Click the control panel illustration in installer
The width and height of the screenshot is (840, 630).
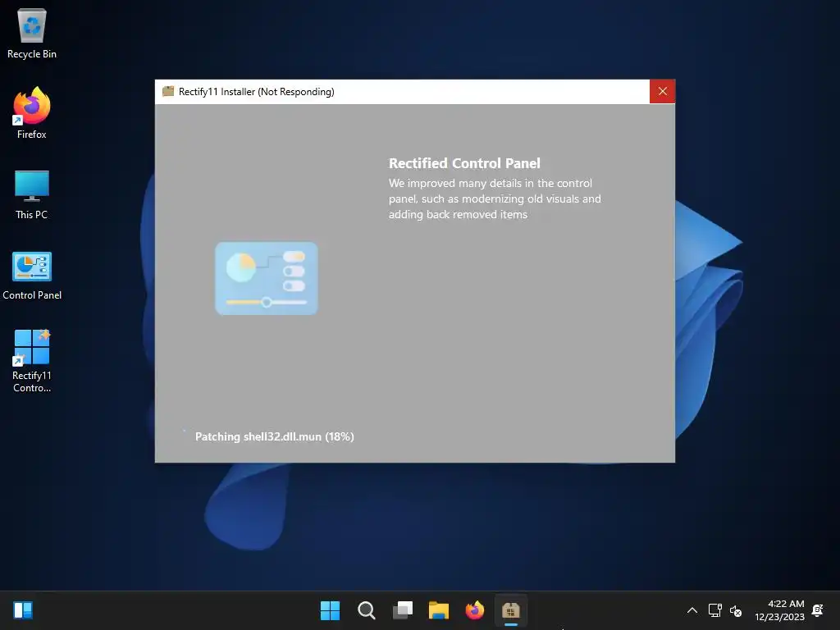(267, 279)
